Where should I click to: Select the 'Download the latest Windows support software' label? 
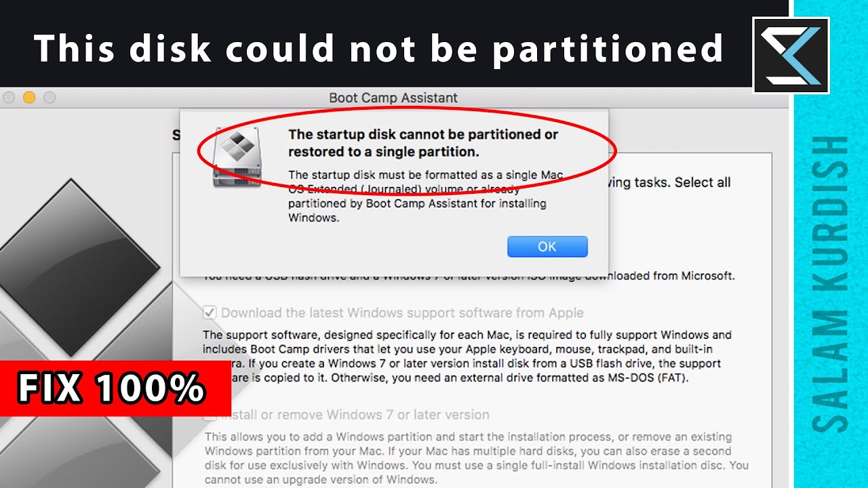[x=402, y=313]
